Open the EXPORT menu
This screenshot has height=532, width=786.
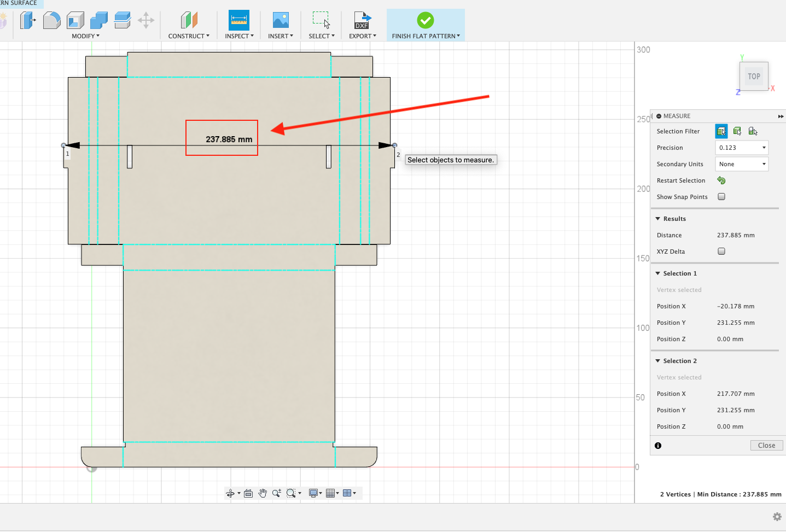[363, 36]
